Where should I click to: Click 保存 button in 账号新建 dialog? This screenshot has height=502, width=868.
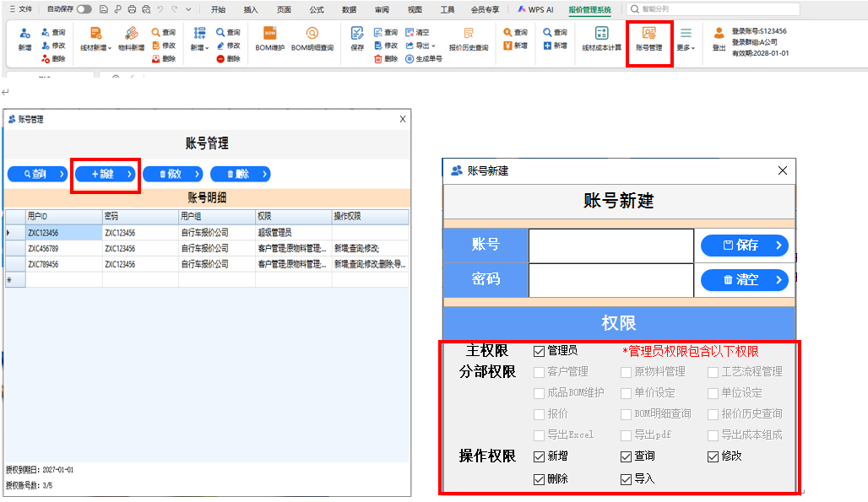pyautogui.click(x=745, y=246)
